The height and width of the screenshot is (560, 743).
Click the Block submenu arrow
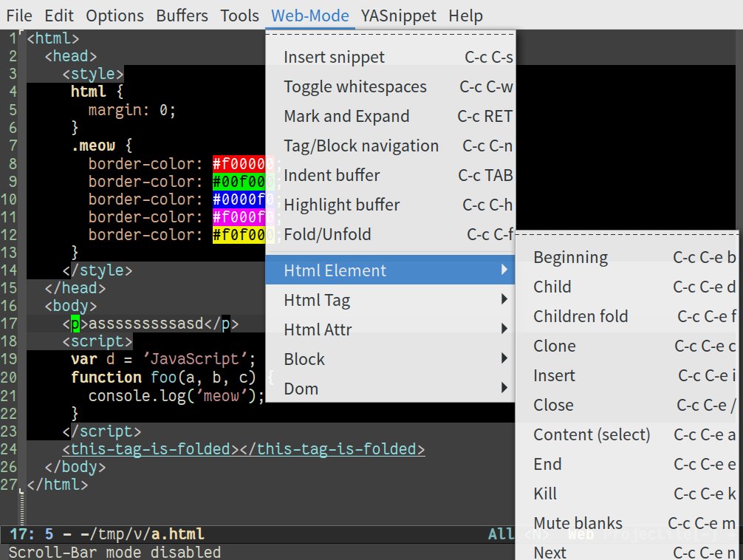pyautogui.click(x=504, y=358)
